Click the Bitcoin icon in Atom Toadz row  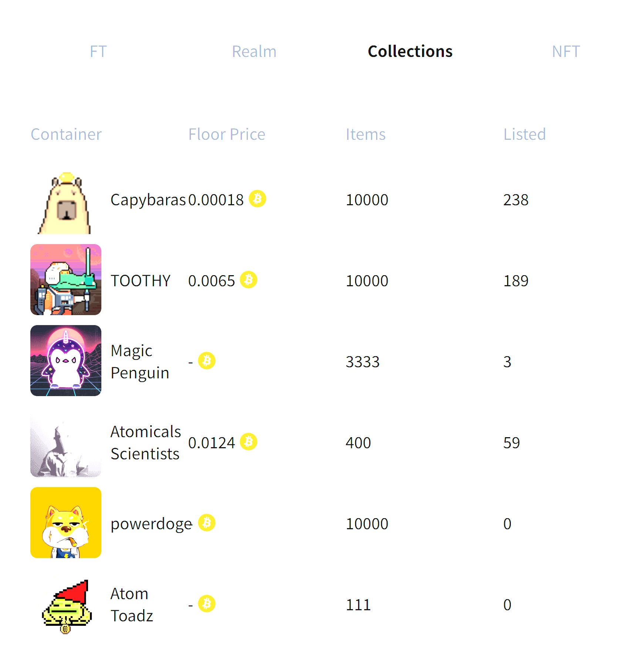(x=207, y=604)
